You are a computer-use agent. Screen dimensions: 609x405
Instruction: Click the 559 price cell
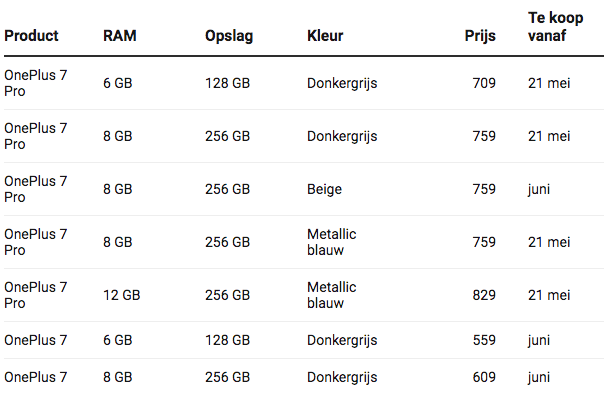point(484,340)
